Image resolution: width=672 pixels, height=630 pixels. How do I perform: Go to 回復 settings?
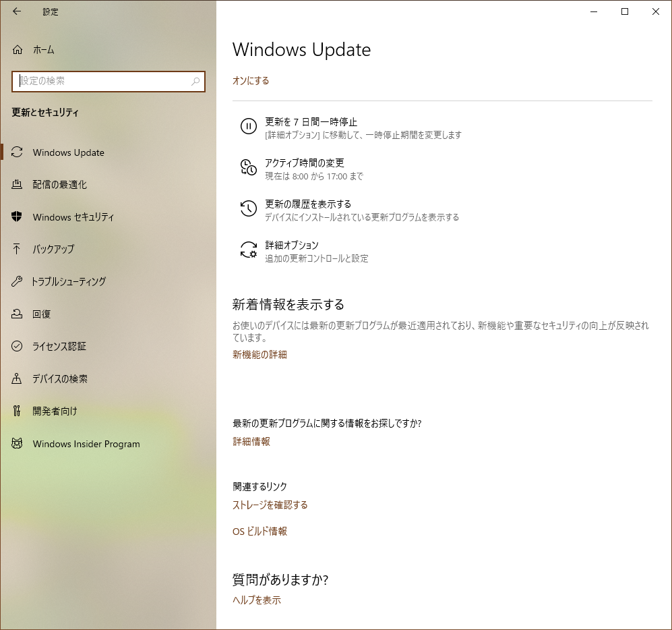[x=42, y=314]
